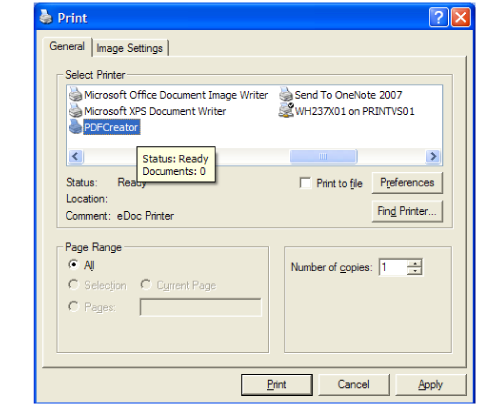
Task: Choose the Selection radio button
Action: [x=73, y=285]
